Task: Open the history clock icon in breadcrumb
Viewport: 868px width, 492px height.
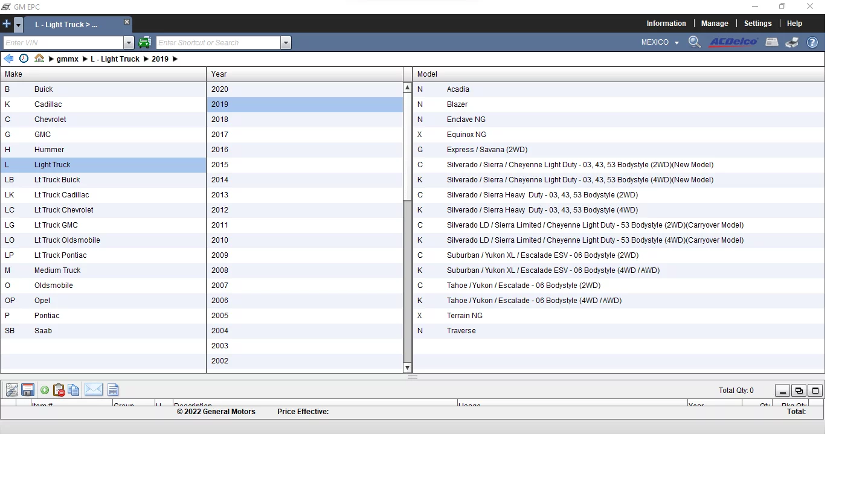Action: click(24, 59)
